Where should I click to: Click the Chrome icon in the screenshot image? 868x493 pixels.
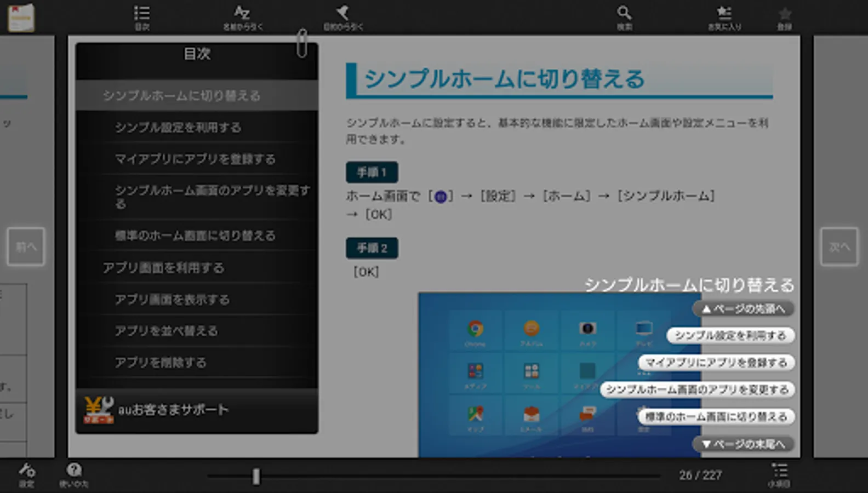pos(475,329)
